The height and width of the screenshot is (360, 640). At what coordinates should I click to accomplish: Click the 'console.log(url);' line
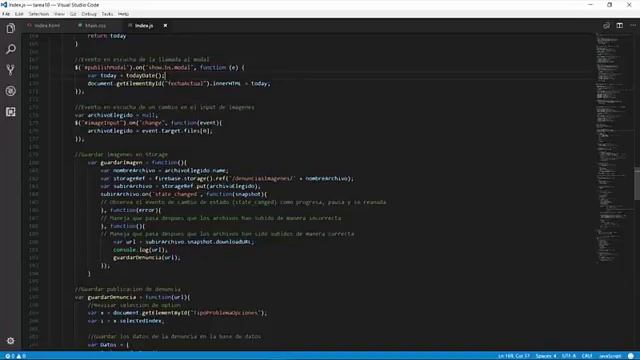pos(140,250)
